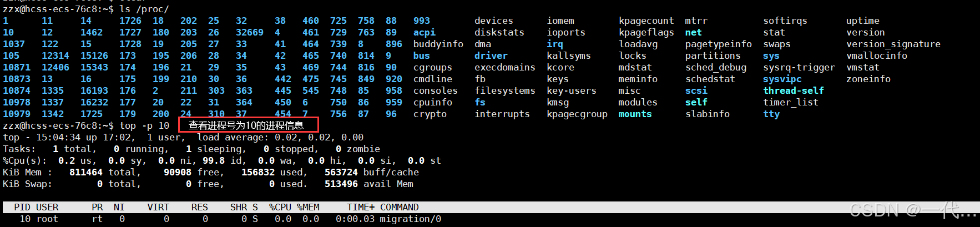
Task: Click the COMMAND column header
Action: [x=400, y=208]
